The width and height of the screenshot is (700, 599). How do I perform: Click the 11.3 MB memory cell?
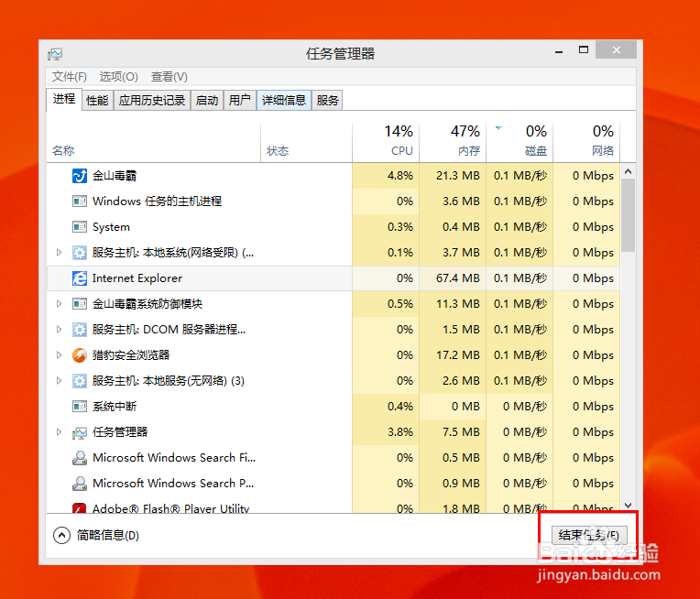453,304
